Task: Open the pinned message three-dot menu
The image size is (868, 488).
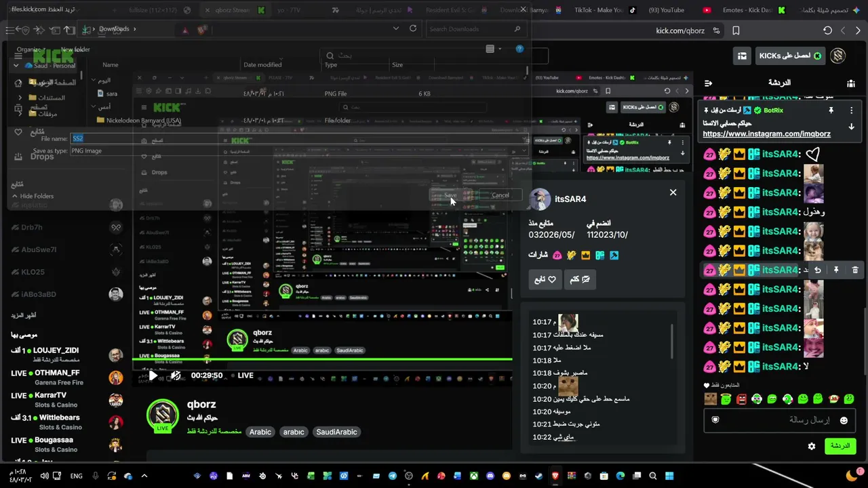Action: [852, 110]
